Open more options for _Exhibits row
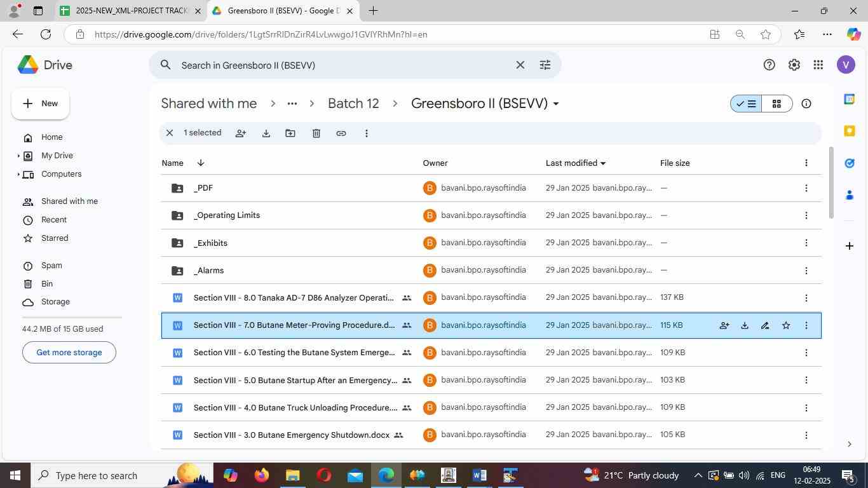The image size is (868, 488). [806, 243]
